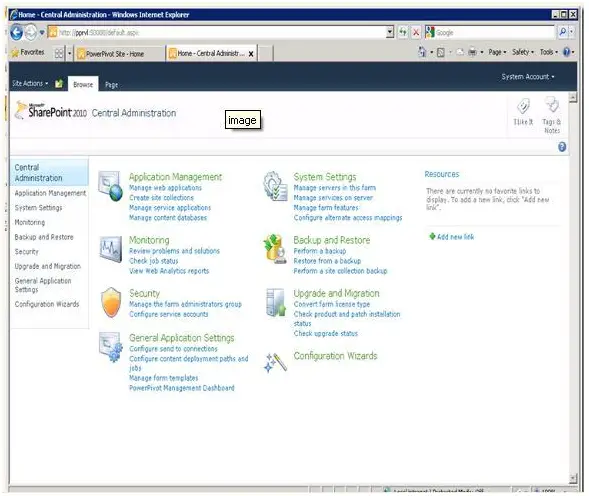This screenshot has height=496, width=589.
Task: Click the I Like It tag icon
Action: click(x=523, y=106)
